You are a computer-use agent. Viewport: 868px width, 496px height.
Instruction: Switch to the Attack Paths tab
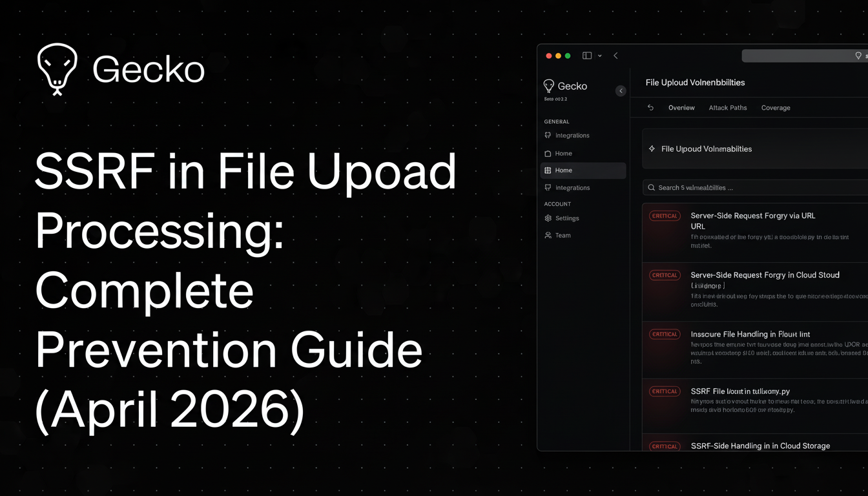[x=727, y=108]
